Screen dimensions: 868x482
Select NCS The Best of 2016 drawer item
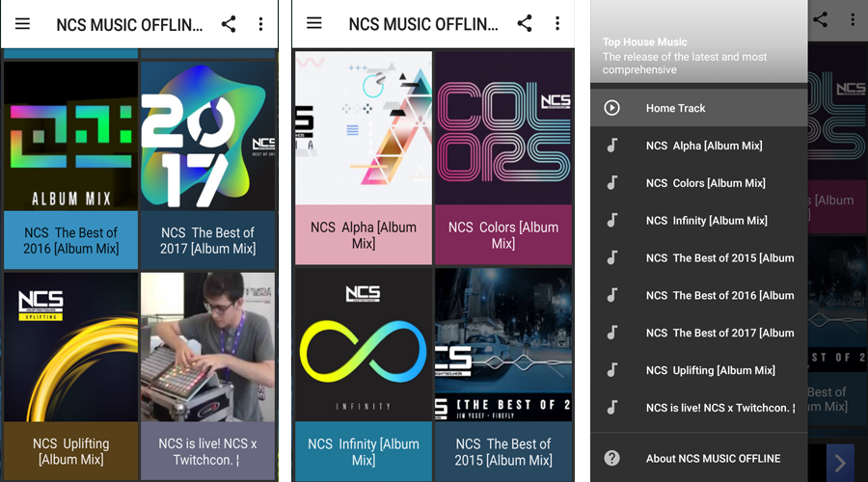tap(699, 296)
